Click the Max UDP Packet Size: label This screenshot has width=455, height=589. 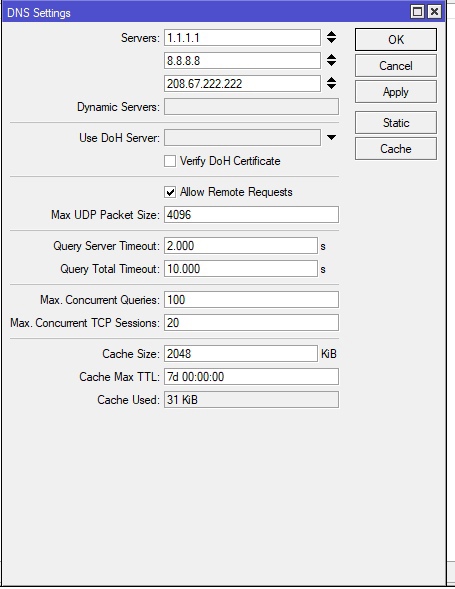coord(105,215)
